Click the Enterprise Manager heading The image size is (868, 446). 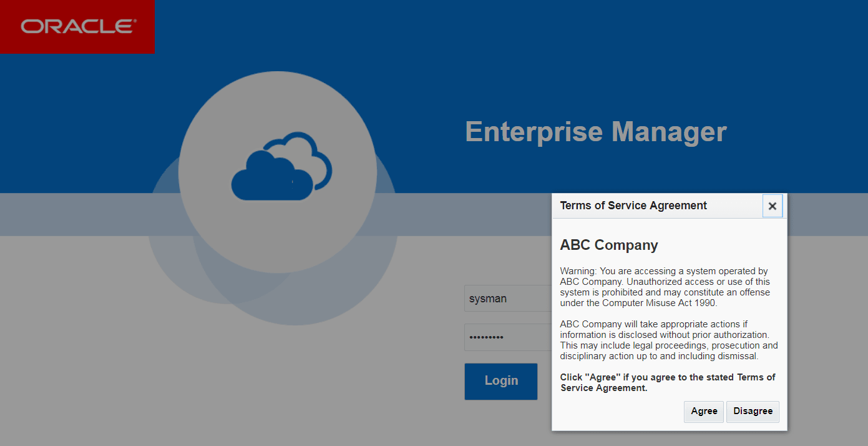[595, 132]
